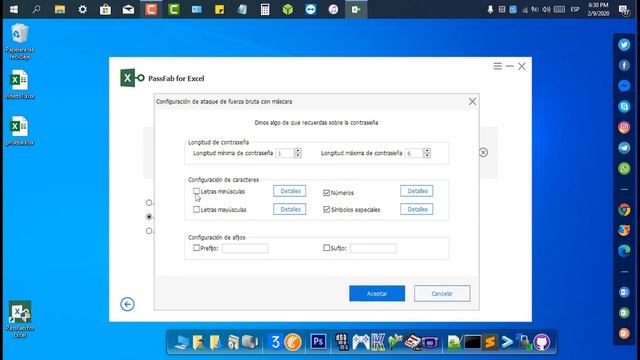Open TeamViewer from taskbar
Screen dimensions: 640x360
click(311, 9)
